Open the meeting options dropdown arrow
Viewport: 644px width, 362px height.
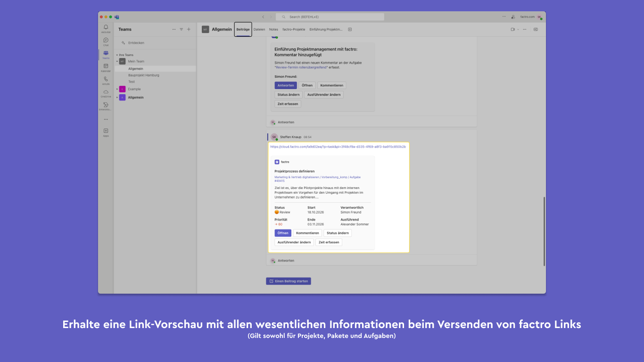click(x=518, y=29)
